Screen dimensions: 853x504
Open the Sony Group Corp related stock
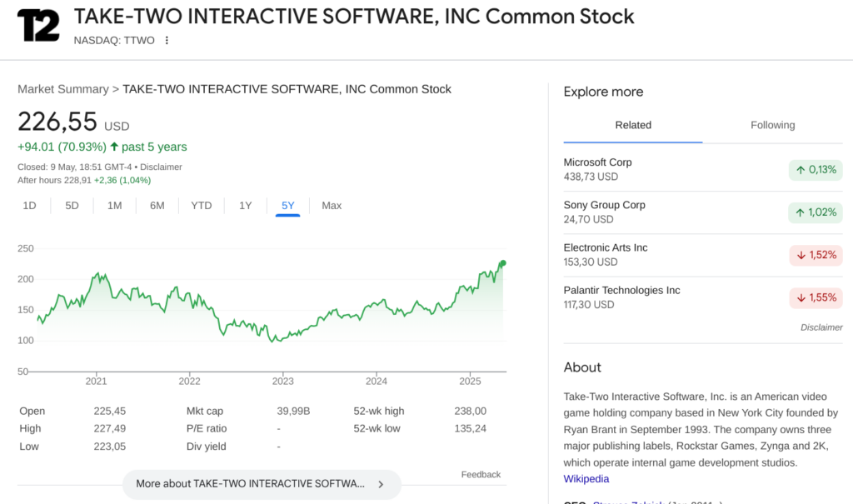click(703, 212)
